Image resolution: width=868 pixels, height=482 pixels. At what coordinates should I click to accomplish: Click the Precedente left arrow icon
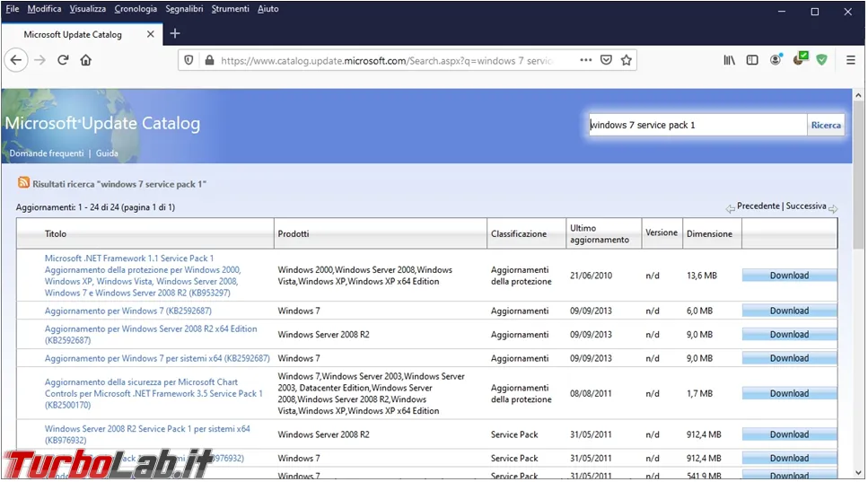pos(730,208)
